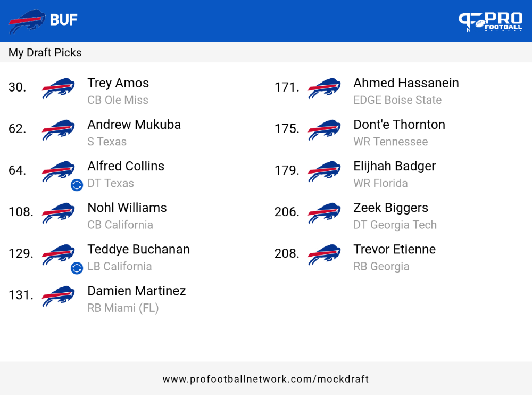
Task: Click the Bills logo in the BUF header
Action: click(x=27, y=21)
